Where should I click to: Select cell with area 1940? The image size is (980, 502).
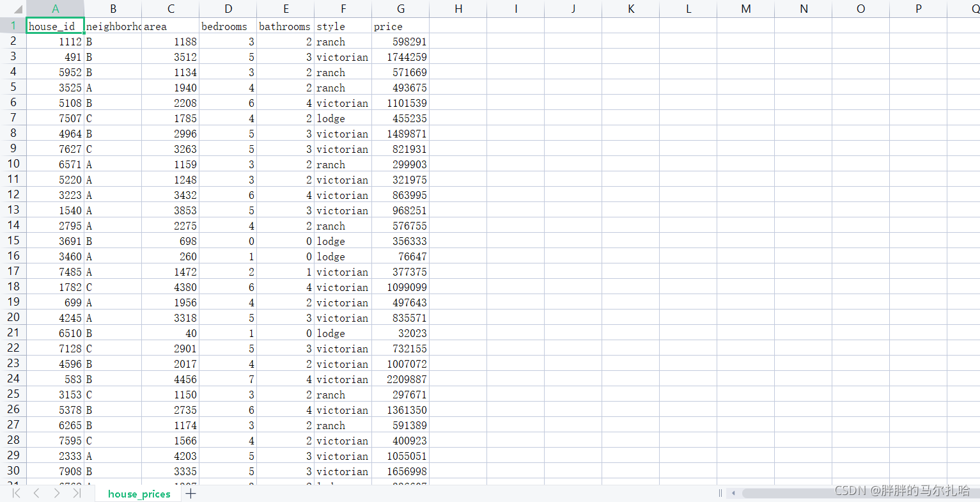tap(171, 88)
